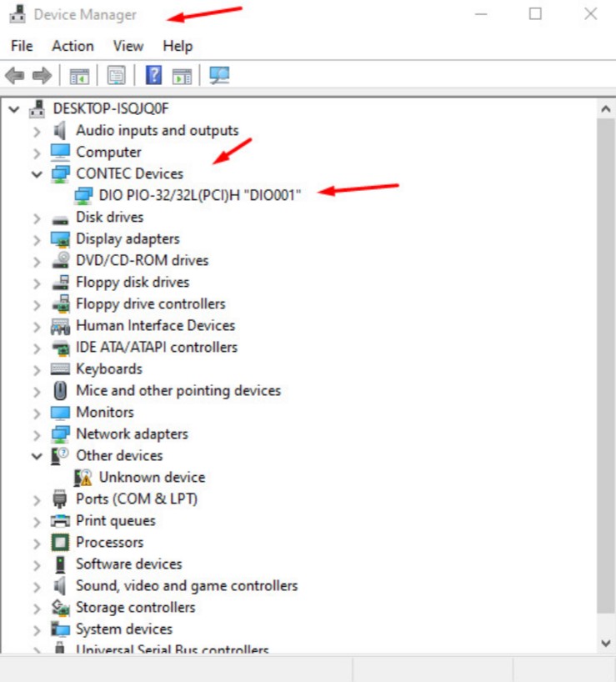This screenshot has width=616, height=682.
Task: Click the DIO PIO-32/32L(PCI)H device icon
Action: (83, 196)
